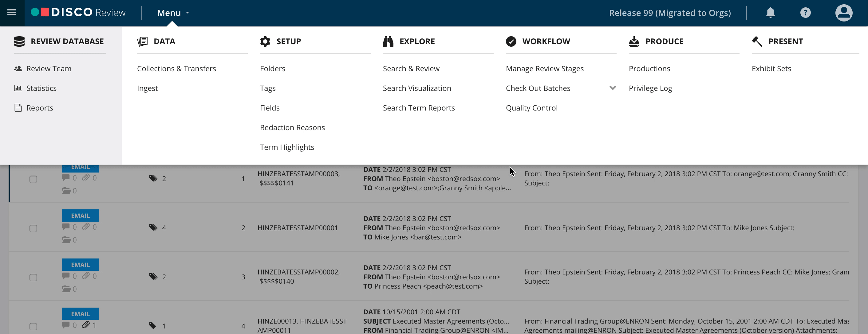Click the Explore binoculars icon
The image size is (868, 334).
(388, 41)
